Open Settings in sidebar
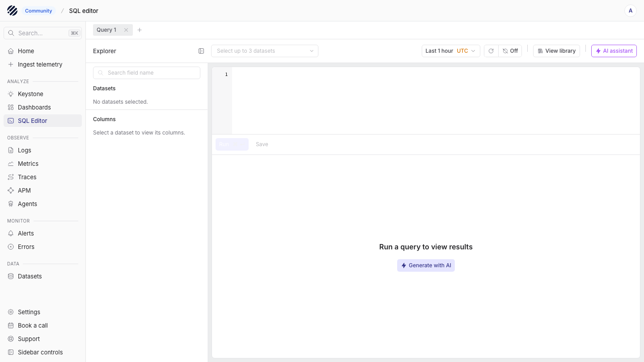644x362 pixels. [43, 312]
